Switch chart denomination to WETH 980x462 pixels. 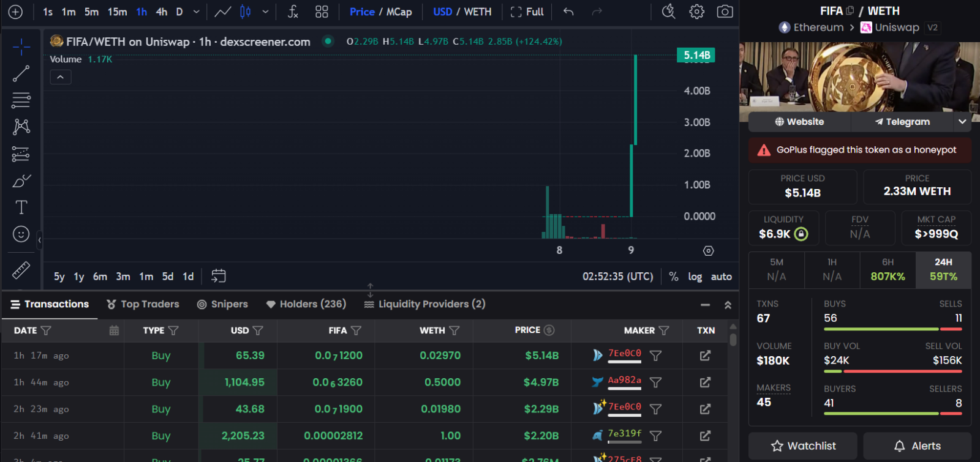(x=478, y=12)
